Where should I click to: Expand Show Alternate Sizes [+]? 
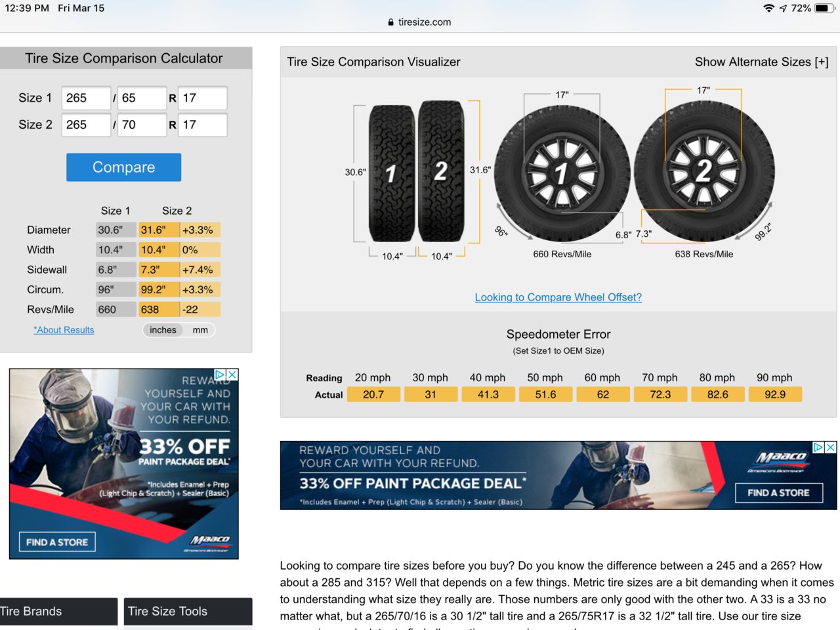761,62
